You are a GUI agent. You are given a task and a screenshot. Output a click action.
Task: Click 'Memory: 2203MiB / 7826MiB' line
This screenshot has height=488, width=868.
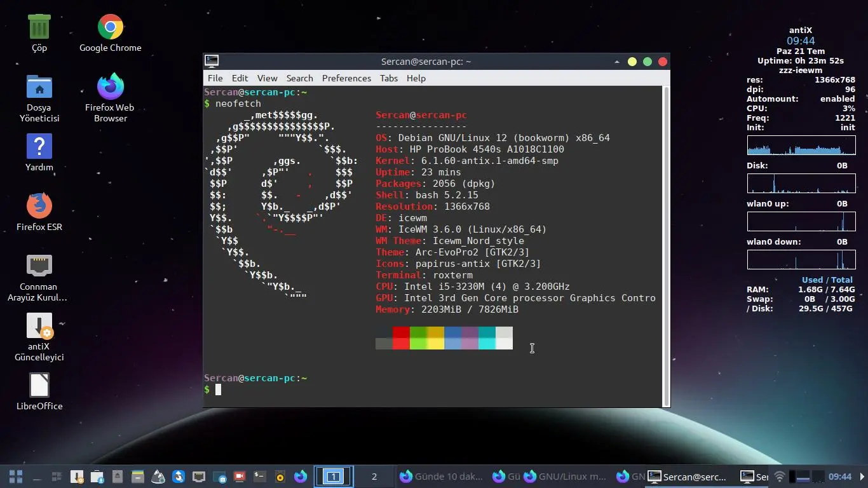(447, 309)
